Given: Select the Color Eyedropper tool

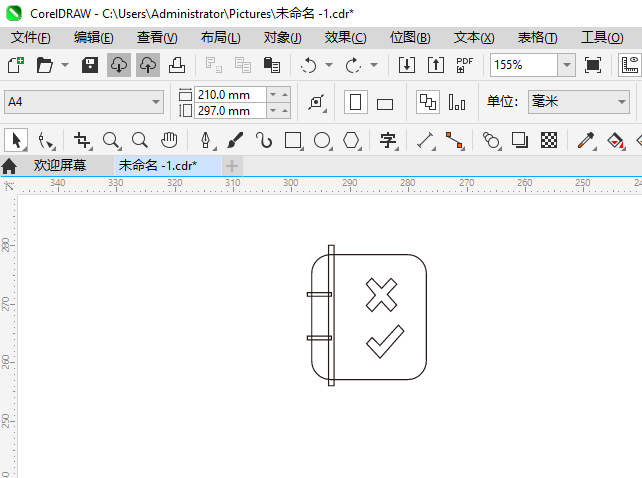Looking at the screenshot, I should coord(586,140).
